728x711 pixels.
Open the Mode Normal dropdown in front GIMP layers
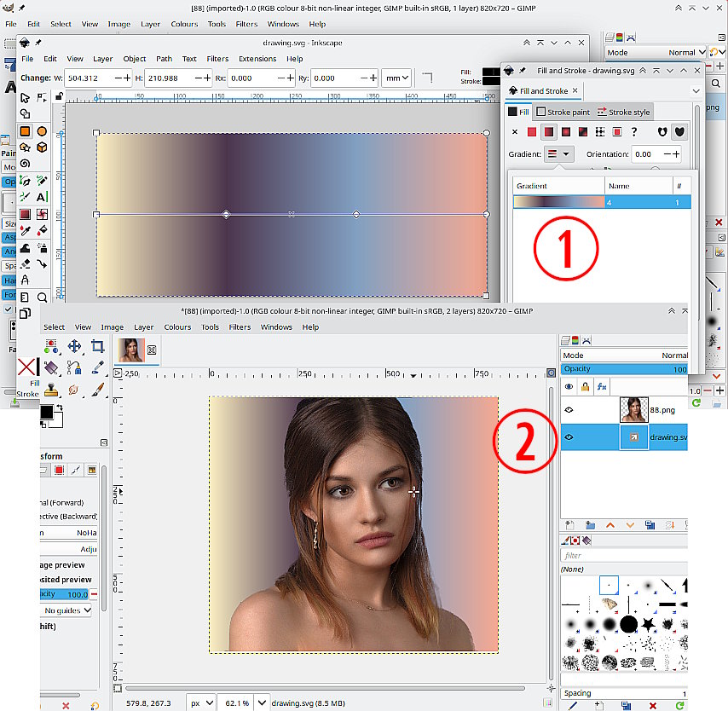point(624,355)
